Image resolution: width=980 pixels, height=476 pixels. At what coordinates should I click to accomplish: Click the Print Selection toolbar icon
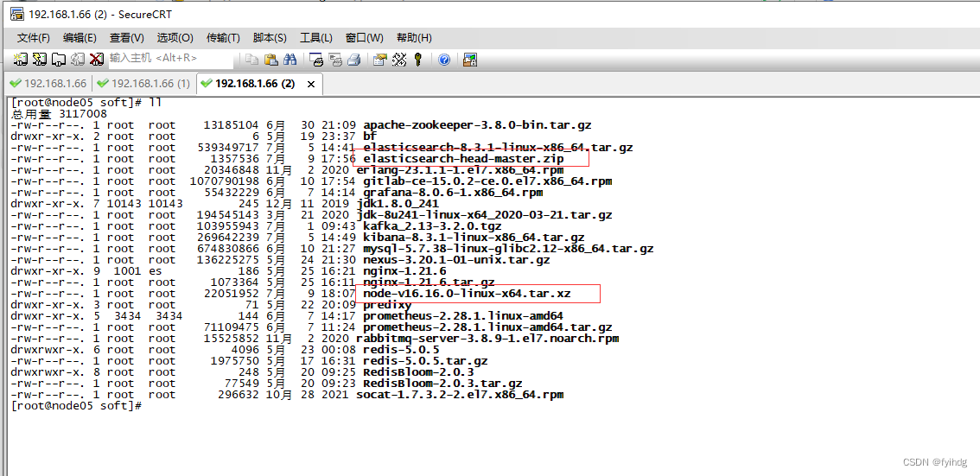335,60
